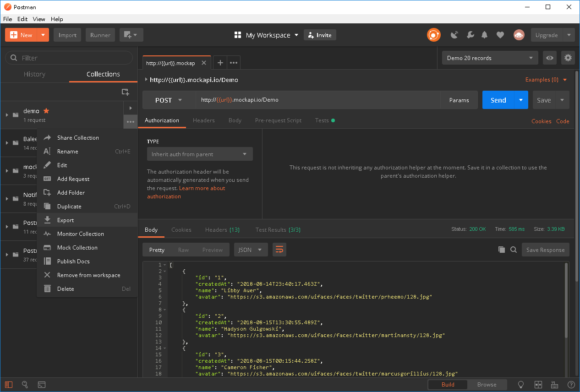Choose Mock Collection menu entry
Screen dimensions: 580x392
pyautogui.click(x=87, y=248)
